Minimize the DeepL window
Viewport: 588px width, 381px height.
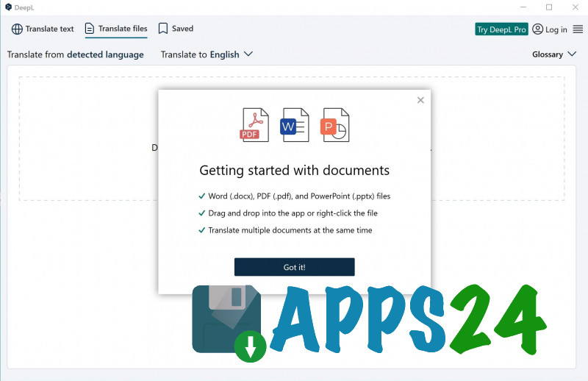pyautogui.click(x=523, y=7)
